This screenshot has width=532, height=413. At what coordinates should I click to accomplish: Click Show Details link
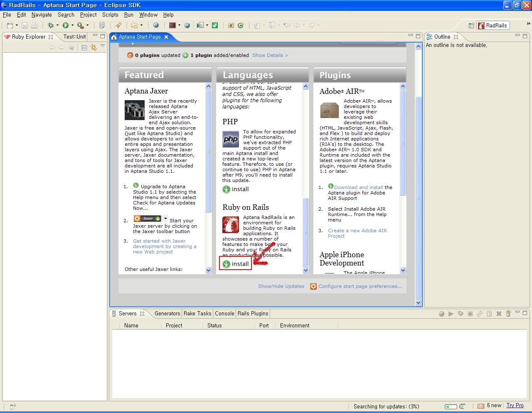click(270, 55)
